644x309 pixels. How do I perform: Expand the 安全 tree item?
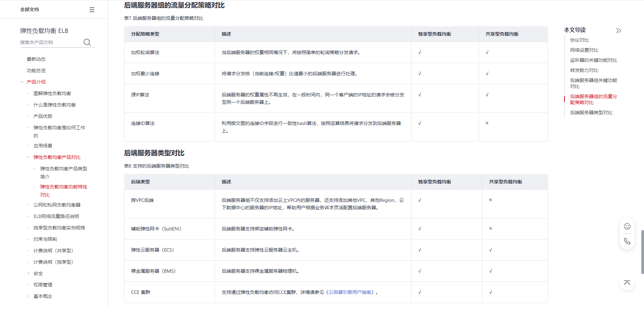click(29, 273)
